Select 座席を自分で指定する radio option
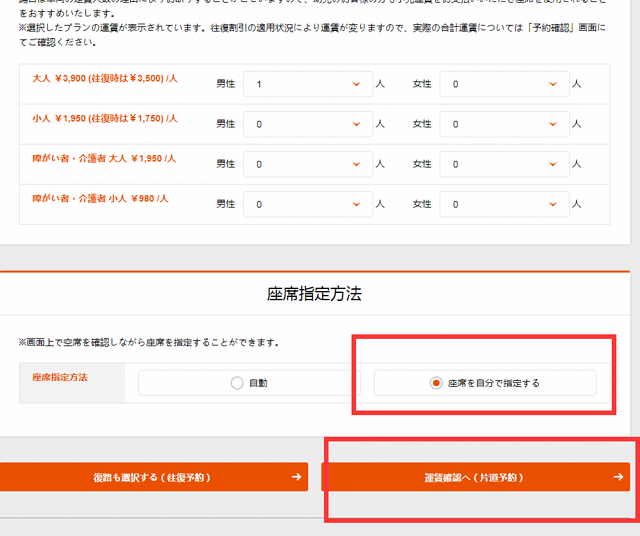 click(436, 383)
